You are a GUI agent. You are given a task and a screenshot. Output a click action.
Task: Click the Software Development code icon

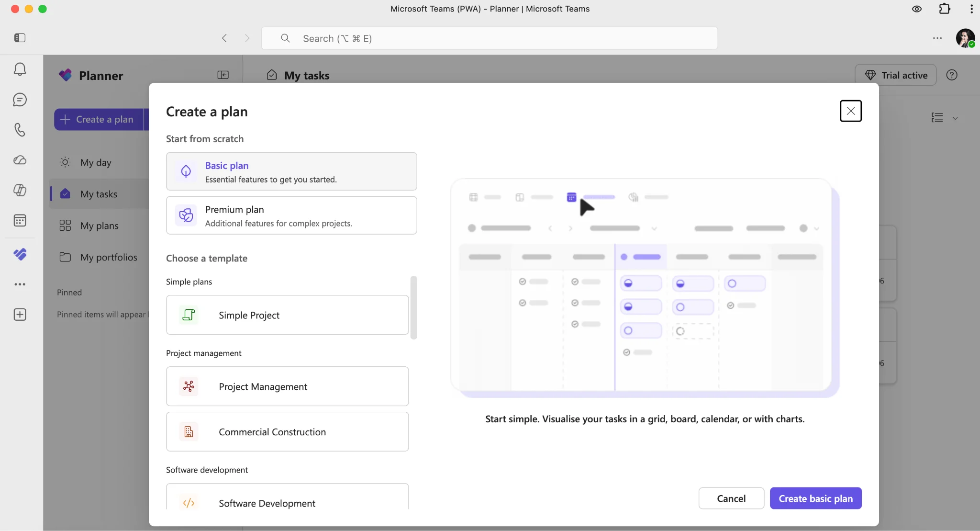pos(189,503)
